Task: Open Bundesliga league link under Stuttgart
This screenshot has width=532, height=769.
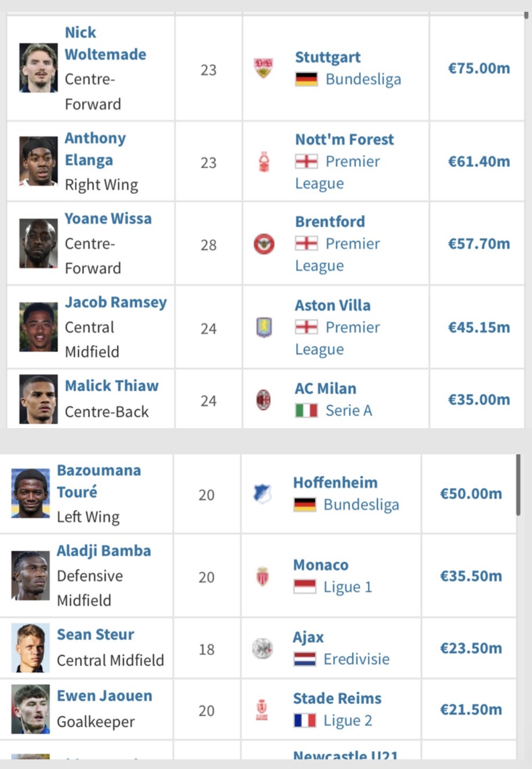Action: pyautogui.click(x=363, y=79)
